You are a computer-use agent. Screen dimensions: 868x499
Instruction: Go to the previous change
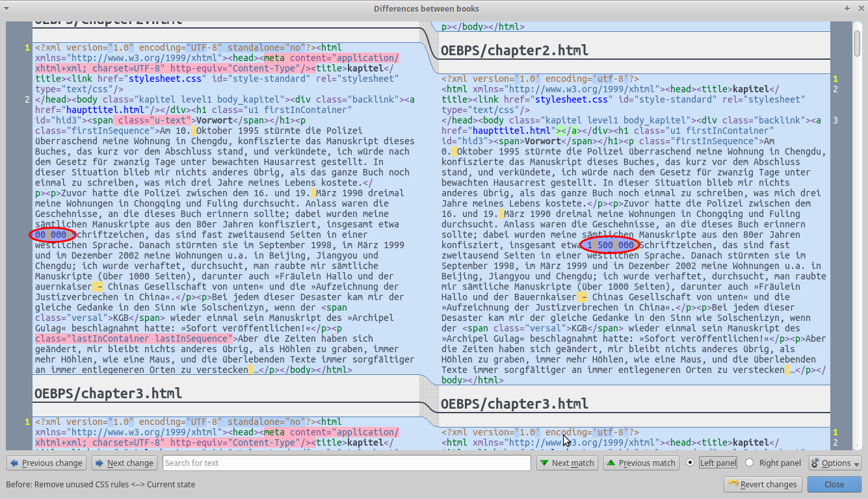pos(46,463)
